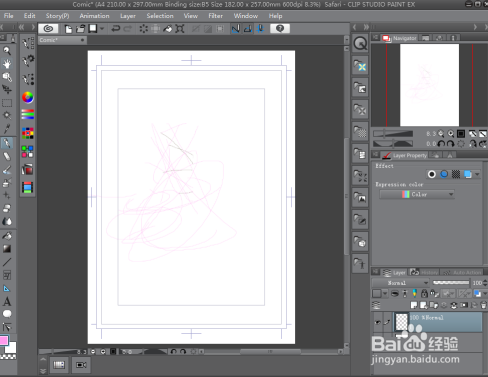Open the Clip Studio launcher icon
488x377 pixels.
48,29
